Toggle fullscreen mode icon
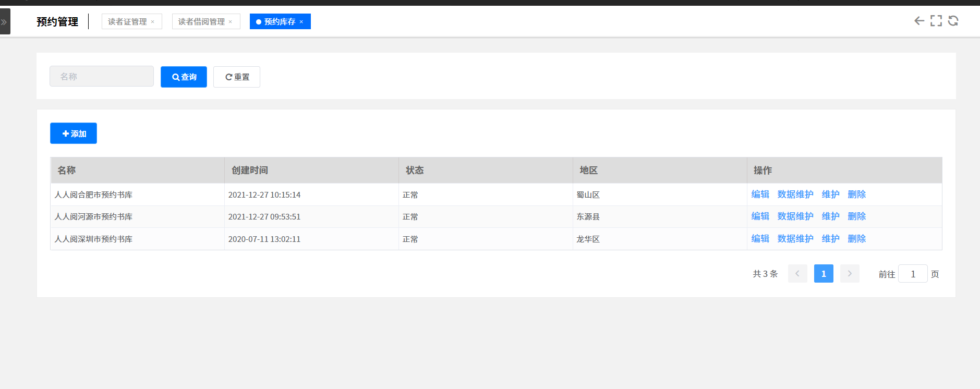The width and height of the screenshot is (980, 389). click(936, 21)
